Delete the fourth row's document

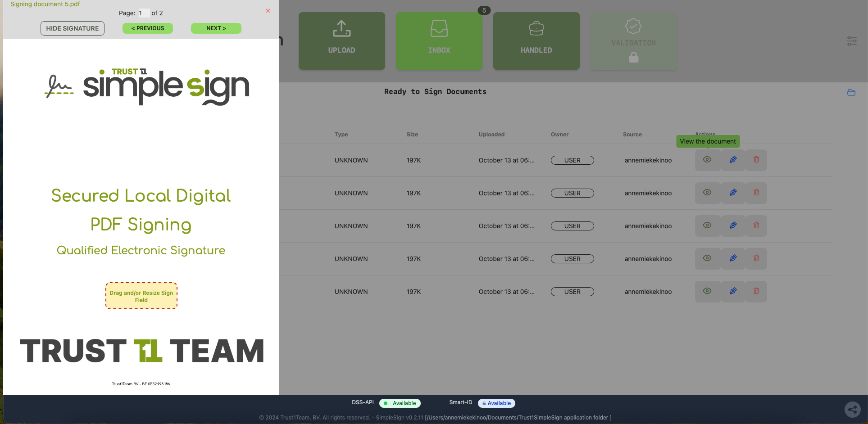click(756, 258)
